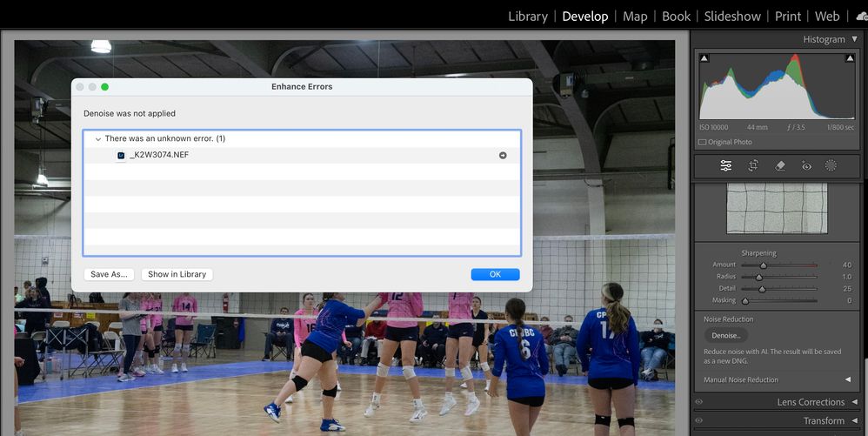Screen dimensions: 868x436
Task: Click the Original Photo indicator
Action: (x=725, y=142)
